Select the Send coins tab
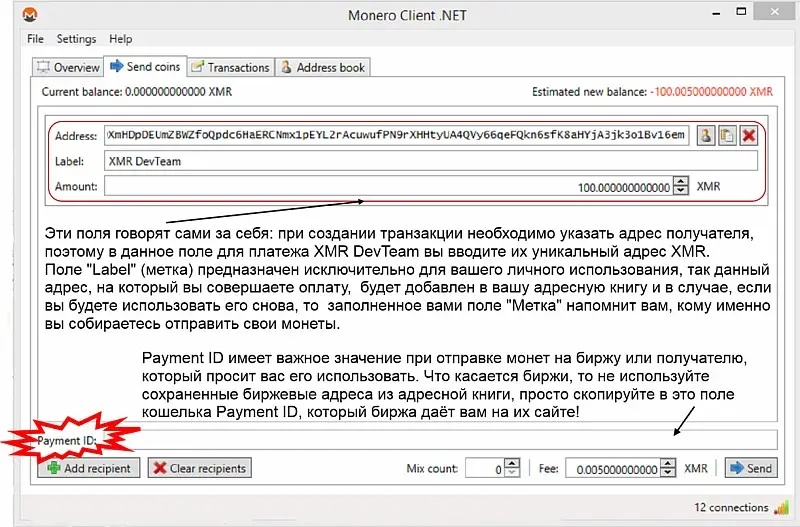This screenshot has width=800, height=527. 145,66
